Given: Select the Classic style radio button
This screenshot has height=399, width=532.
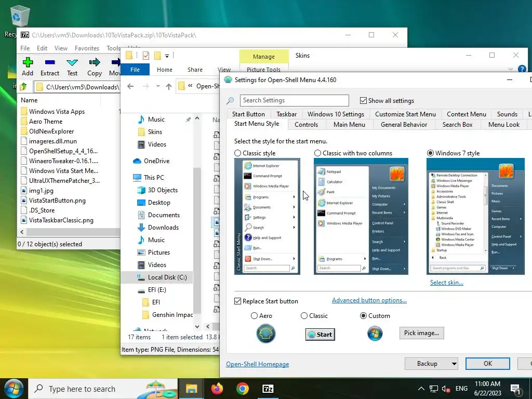Looking at the screenshot, I should tap(238, 153).
